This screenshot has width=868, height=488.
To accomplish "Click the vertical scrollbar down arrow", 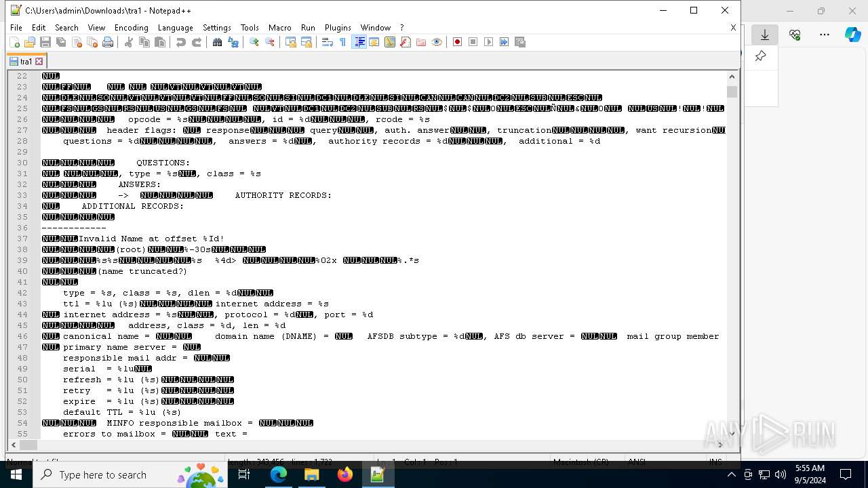I will (732, 433).
